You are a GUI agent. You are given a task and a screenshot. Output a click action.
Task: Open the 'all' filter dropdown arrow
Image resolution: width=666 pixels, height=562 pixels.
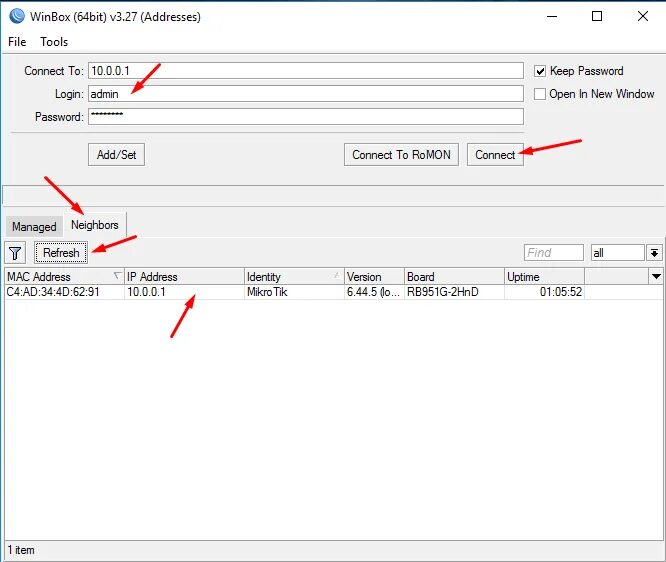point(655,253)
